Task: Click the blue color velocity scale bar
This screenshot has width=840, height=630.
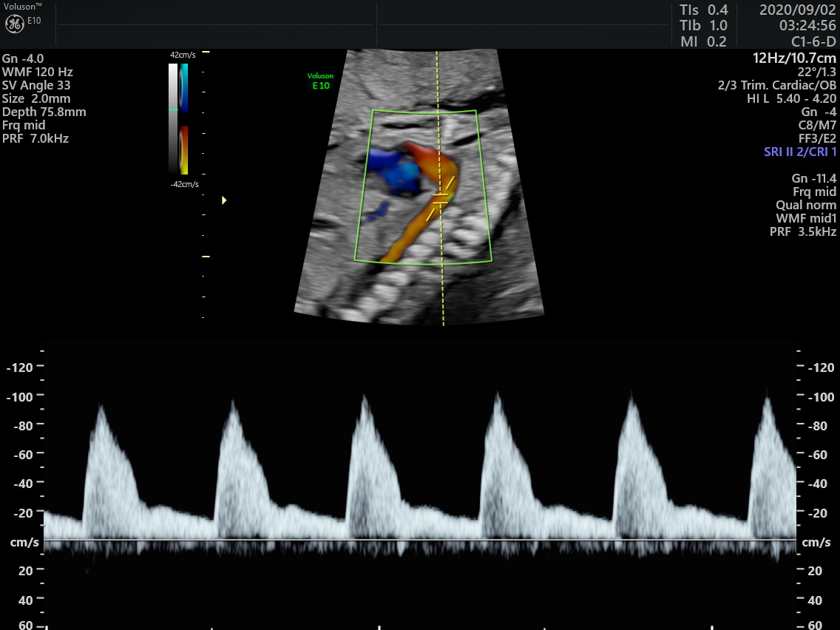Action: pos(184,87)
